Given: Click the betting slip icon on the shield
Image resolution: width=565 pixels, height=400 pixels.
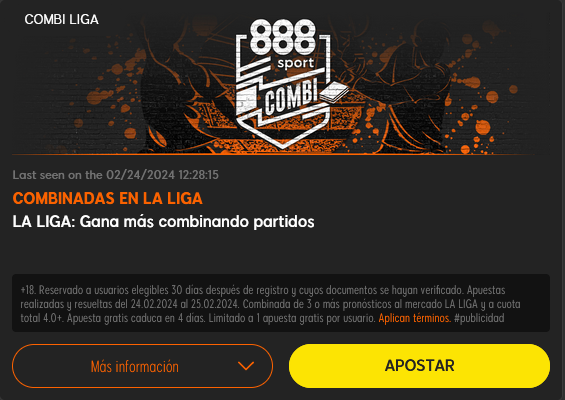Looking at the screenshot, I should tap(334, 92).
